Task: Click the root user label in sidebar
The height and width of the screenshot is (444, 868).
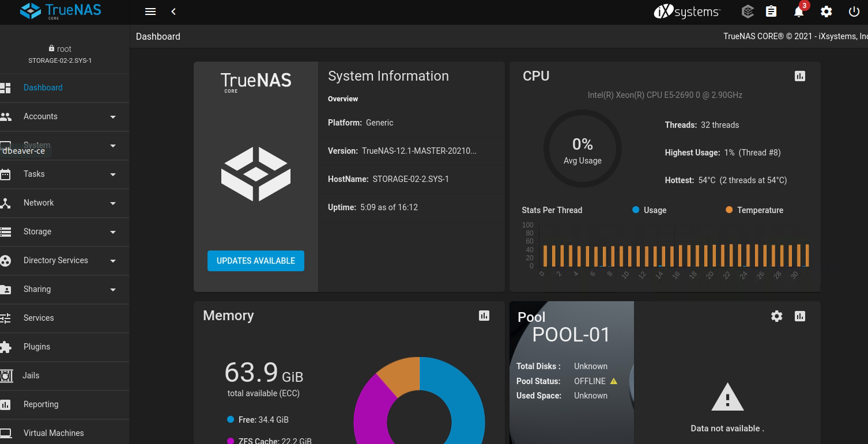Action: click(60, 49)
